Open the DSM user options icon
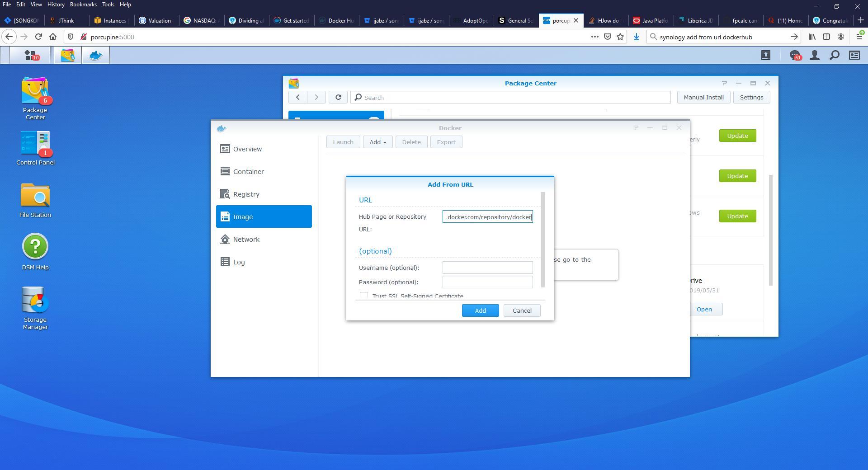 point(814,55)
